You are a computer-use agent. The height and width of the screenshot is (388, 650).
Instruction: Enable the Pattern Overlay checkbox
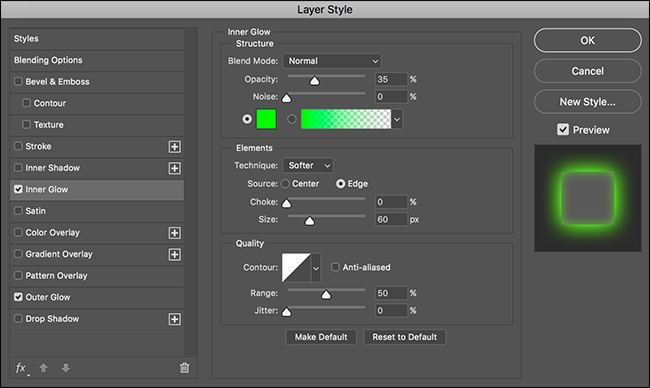tap(18, 275)
